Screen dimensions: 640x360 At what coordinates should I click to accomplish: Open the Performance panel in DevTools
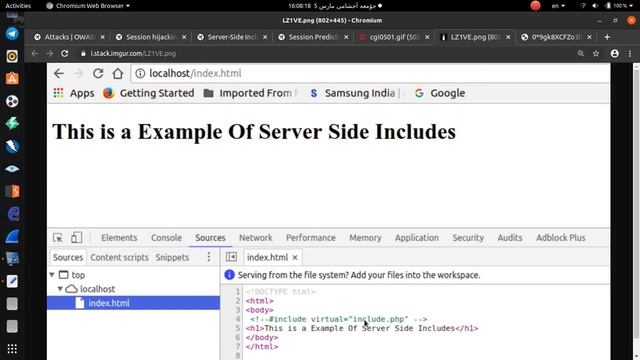point(311,238)
